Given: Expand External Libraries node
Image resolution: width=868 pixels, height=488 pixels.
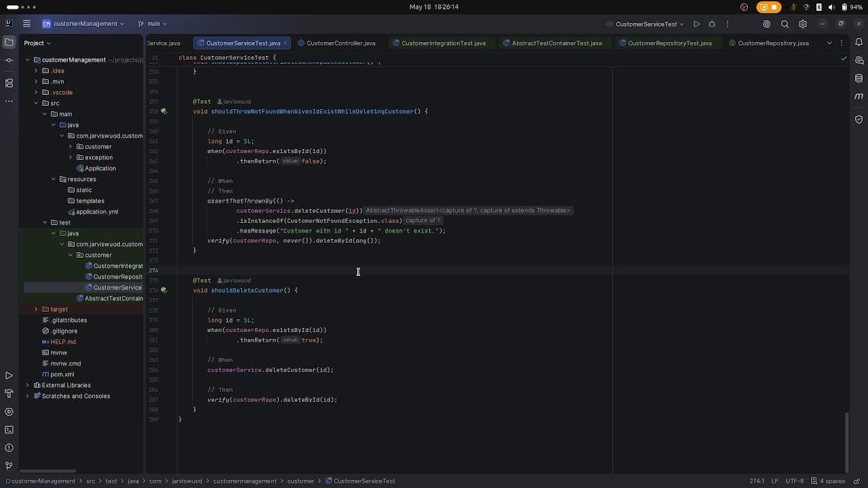Looking at the screenshot, I should tap(28, 385).
